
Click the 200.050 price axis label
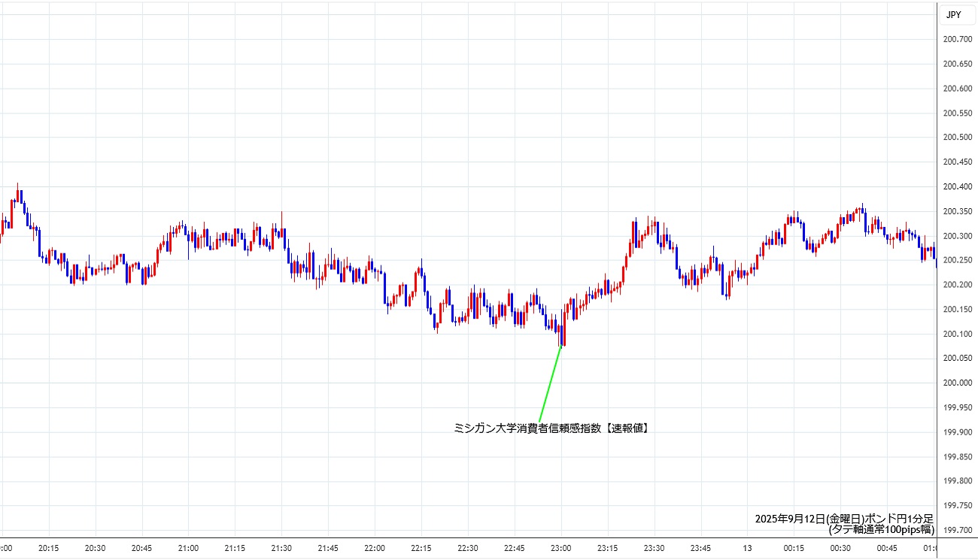[x=956, y=359]
